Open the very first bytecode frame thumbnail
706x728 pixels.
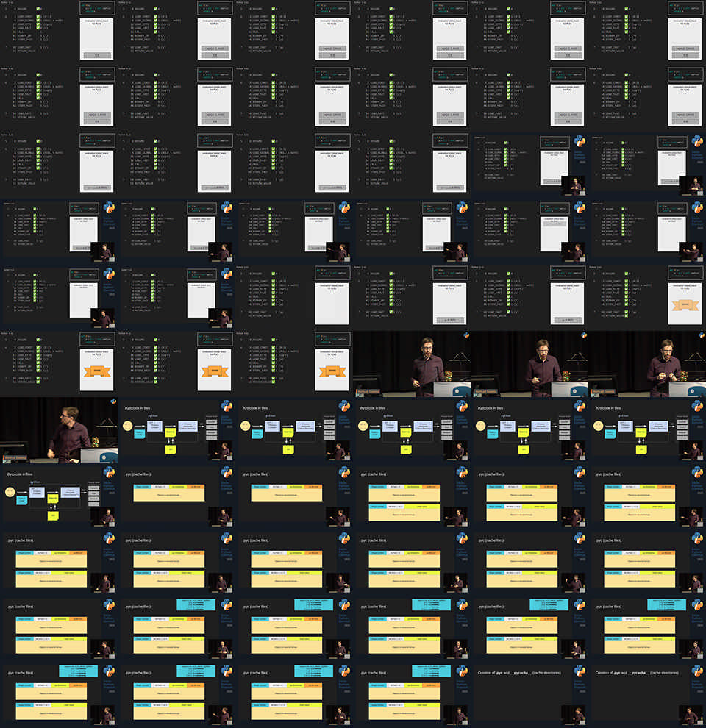point(59,33)
